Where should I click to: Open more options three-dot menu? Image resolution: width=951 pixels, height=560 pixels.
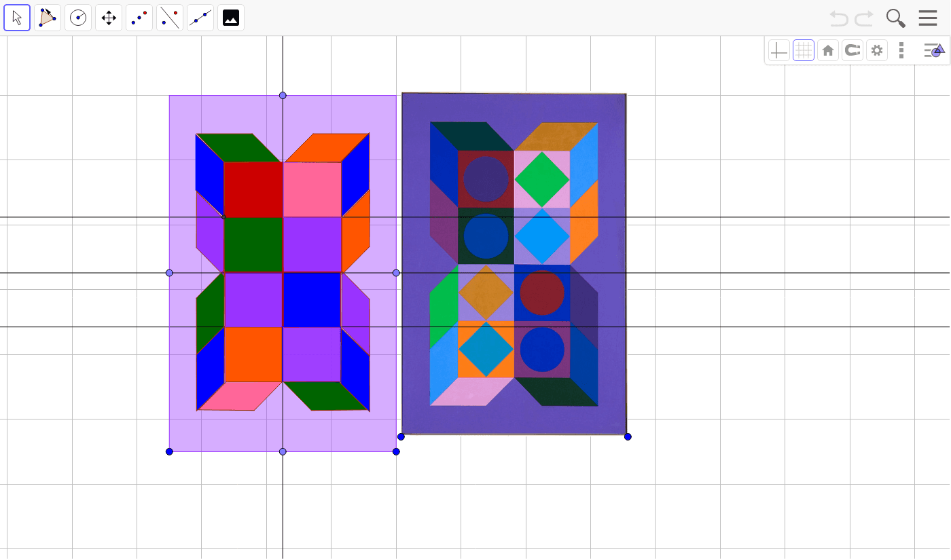tap(901, 50)
